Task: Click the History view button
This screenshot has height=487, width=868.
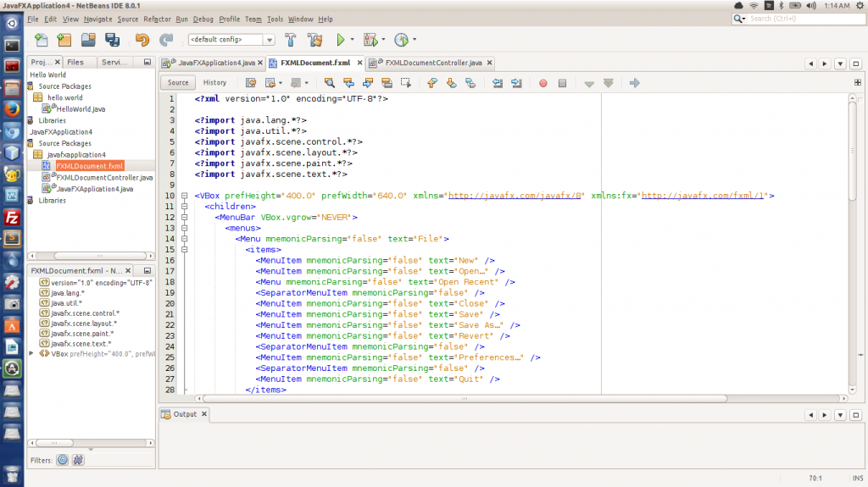Action: tap(214, 82)
